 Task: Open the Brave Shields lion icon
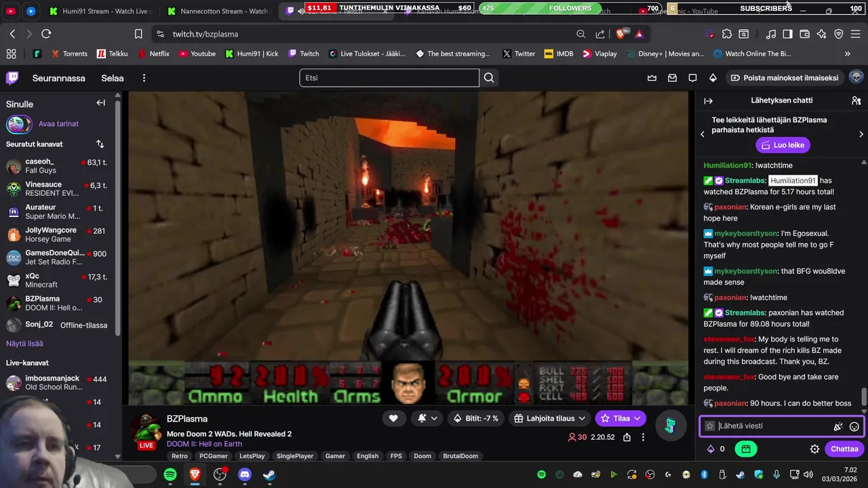coord(622,34)
